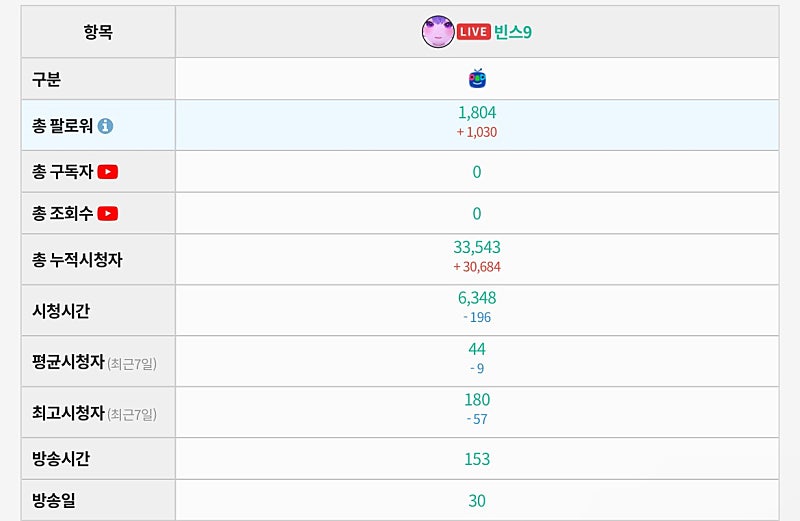
Task: Select the total followers value 1,804
Action: 477,114
